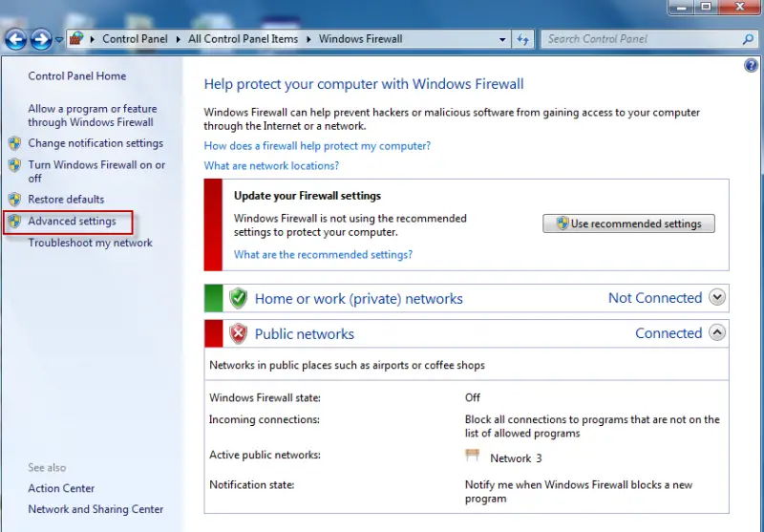Expand the private networks section chevron
This screenshot has height=532, width=764.
717,297
